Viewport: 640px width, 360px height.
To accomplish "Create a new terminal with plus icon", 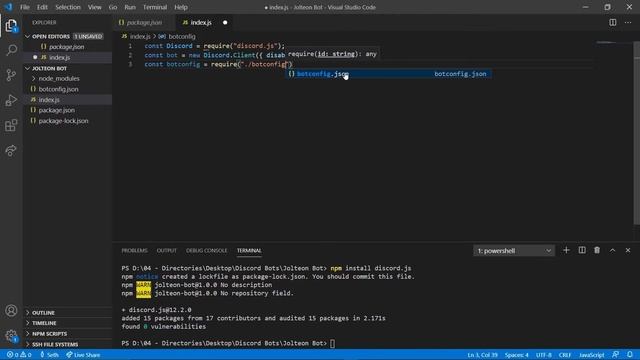I will coord(566,250).
